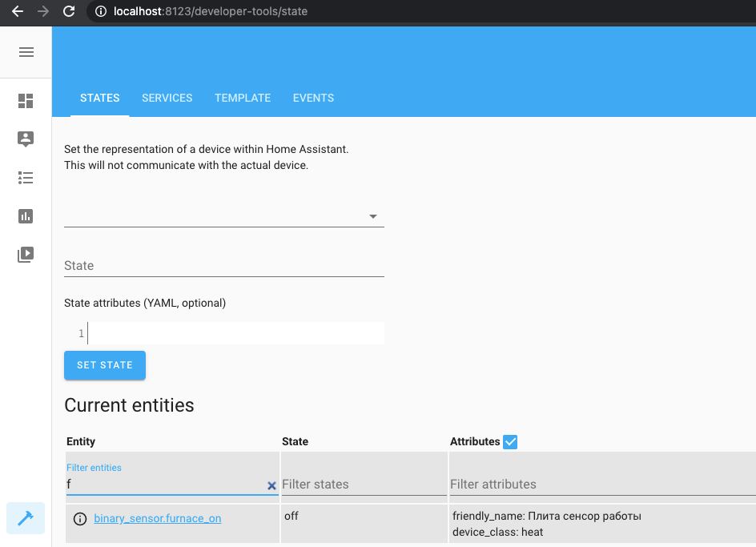This screenshot has height=547, width=756.
Task: Switch to the Template tab
Action: [243, 98]
